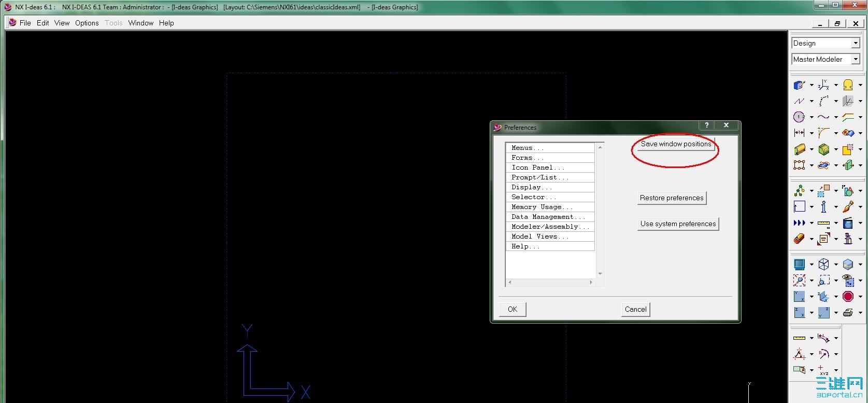Screen dimensions: 868x403
Task: Open the Window menu
Action: point(141,23)
